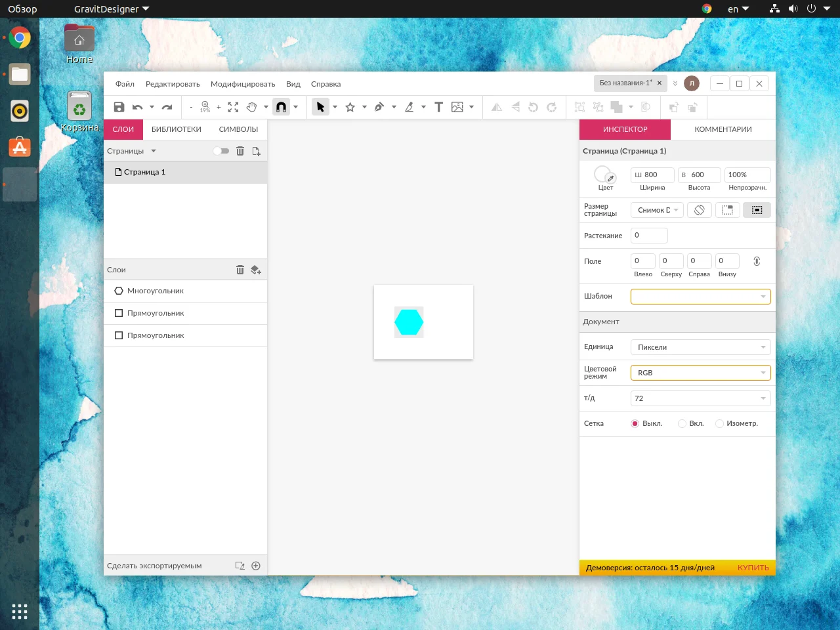Delete the layer using the Layers trash icon
The height and width of the screenshot is (630, 840).
(x=240, y=270)
